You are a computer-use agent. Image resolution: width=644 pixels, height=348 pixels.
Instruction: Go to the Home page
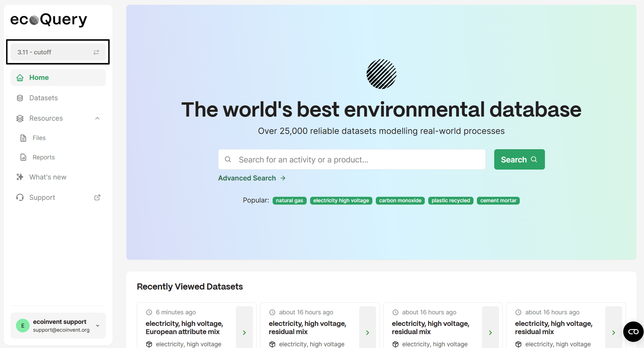click(x=39, y=77)
